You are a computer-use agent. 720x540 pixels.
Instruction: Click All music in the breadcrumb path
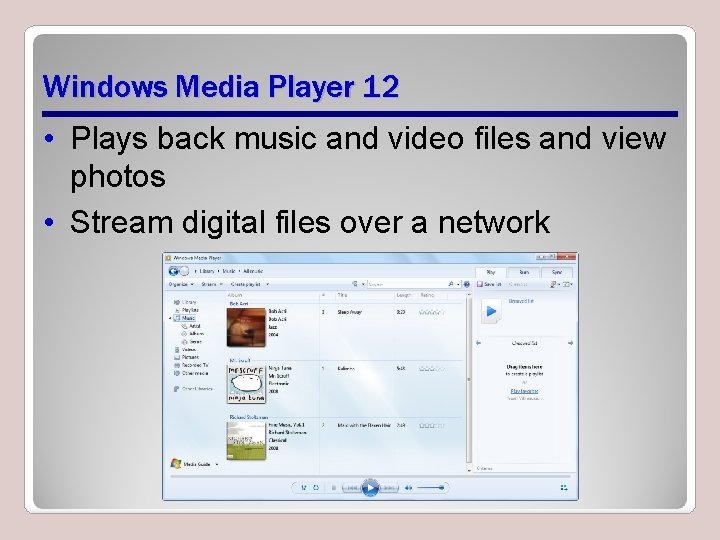[x=253, y=271]
